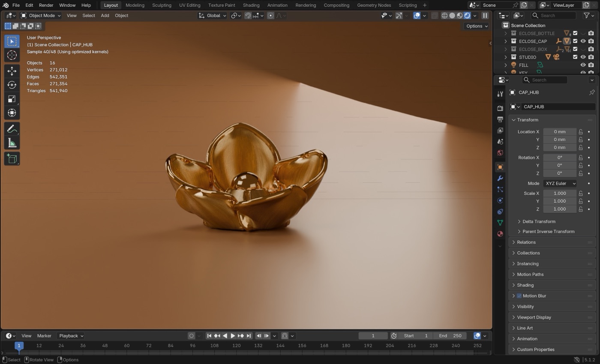Switch to the Geometry Nodes workspace tab

374,5
